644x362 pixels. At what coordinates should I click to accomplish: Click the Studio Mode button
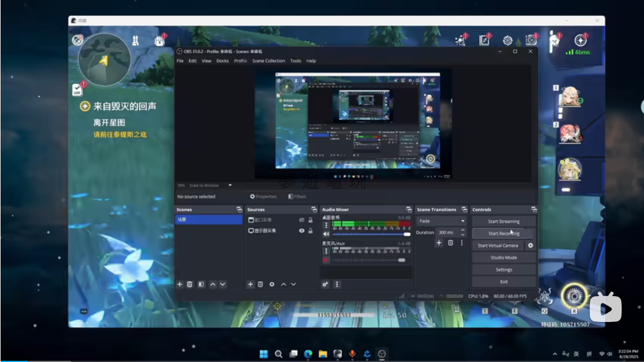pos(504,258)
